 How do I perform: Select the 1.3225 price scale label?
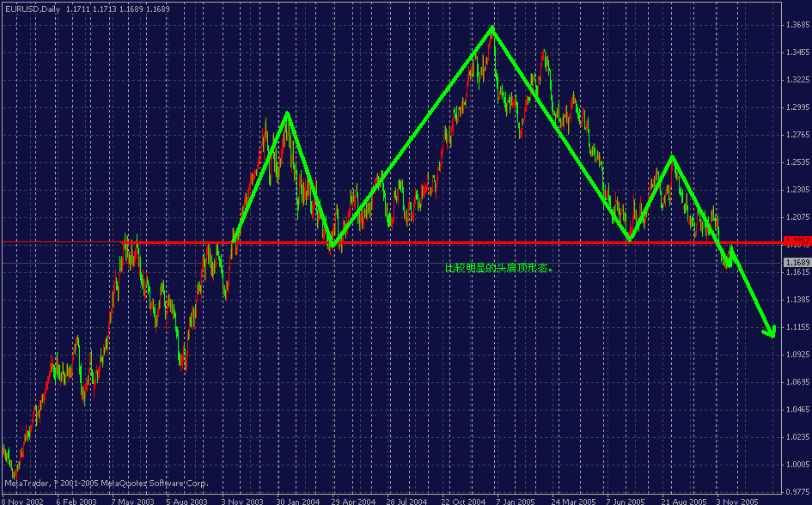(x=797, y=80)
